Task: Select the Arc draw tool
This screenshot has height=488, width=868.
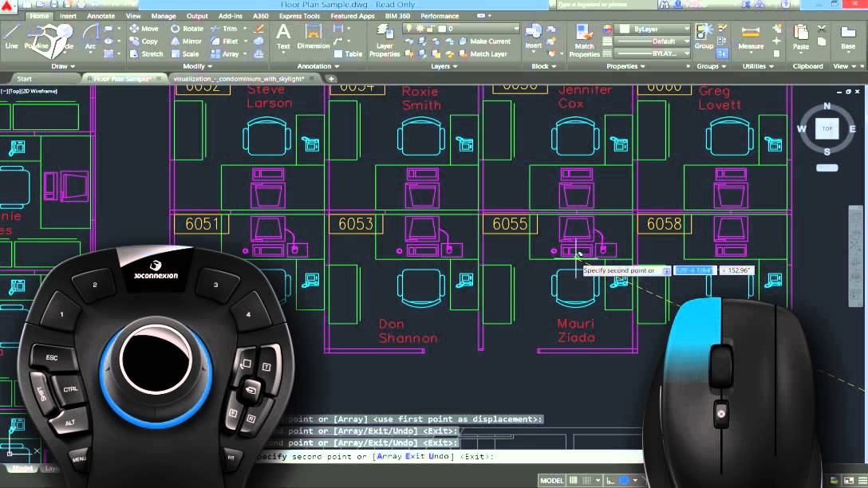Action: pyautogui.click(x=90, y=37)
